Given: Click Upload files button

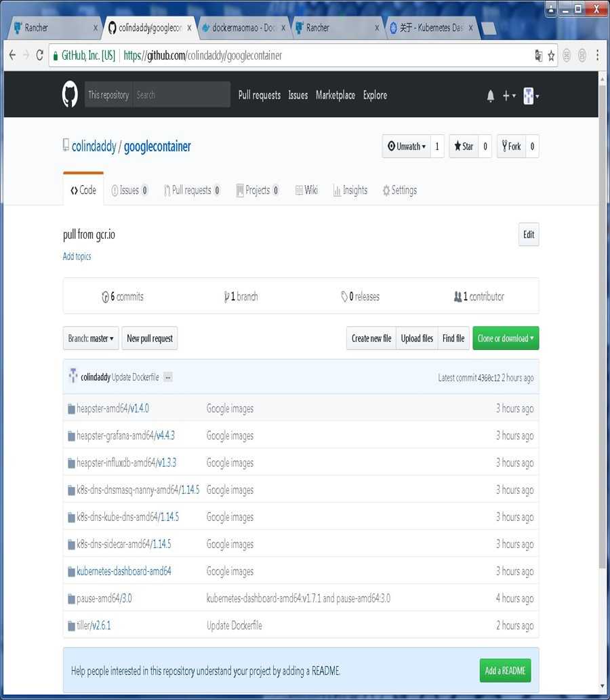Looking at the screenshot, I should (417, 338).
